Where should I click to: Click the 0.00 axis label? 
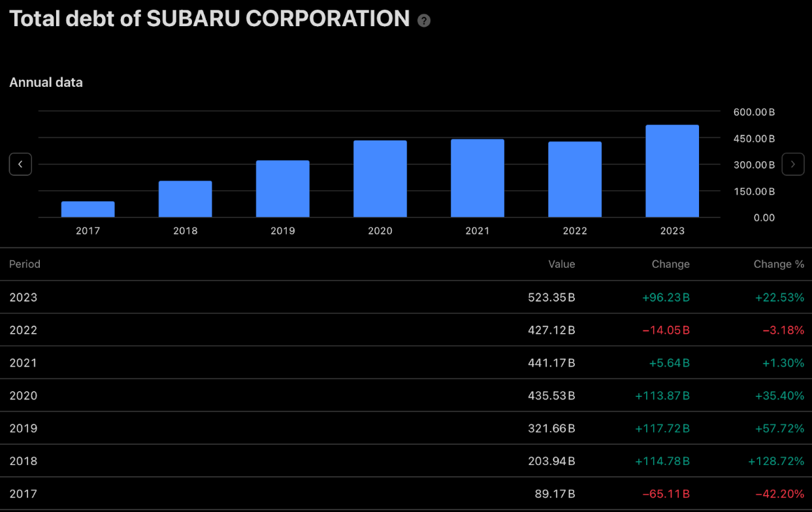tap(764, 217)
